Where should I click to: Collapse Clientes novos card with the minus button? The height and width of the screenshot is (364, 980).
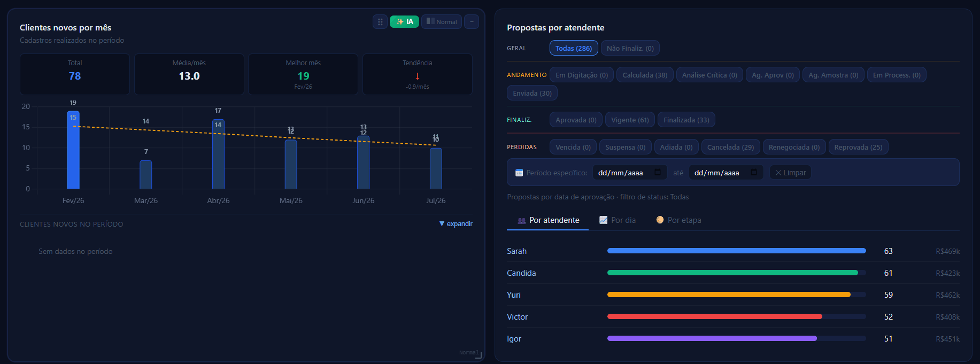[472, 22]
